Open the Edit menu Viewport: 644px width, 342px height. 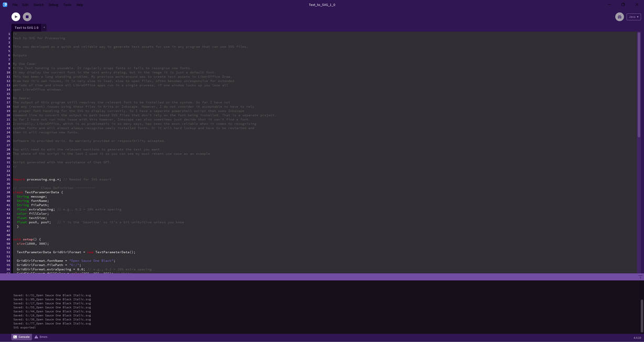click(25, 5)
